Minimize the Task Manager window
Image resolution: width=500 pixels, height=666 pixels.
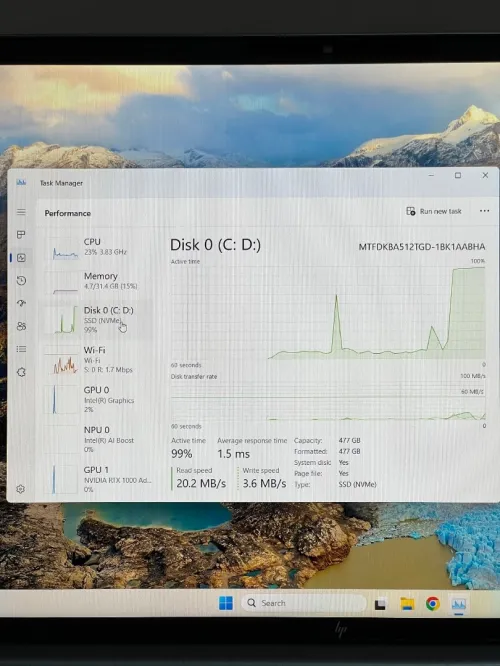[431, 175]
